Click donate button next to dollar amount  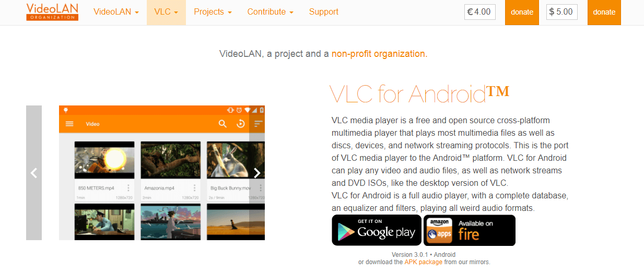pyautogui.click(x=604, y=12)
